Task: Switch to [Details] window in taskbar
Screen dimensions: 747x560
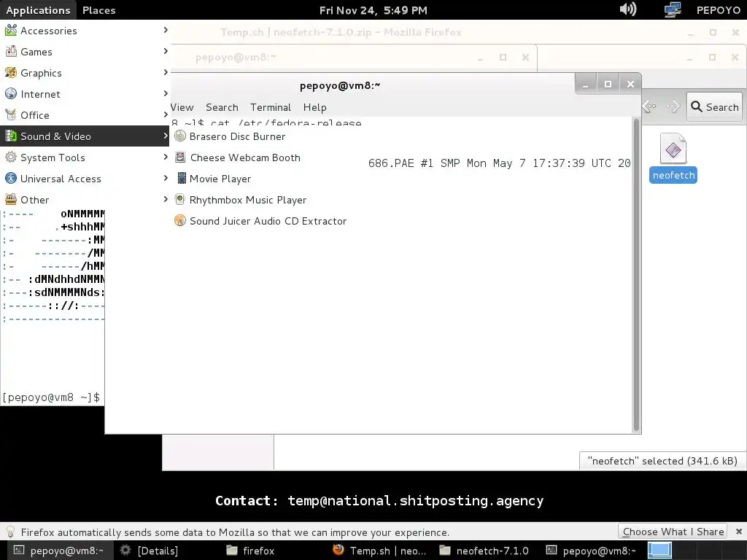Action: 149,551
